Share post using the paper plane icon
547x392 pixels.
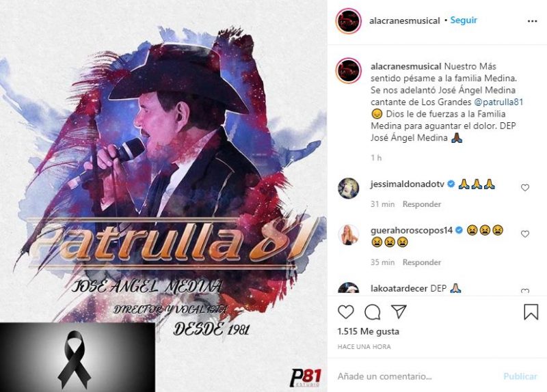(399, 311)
